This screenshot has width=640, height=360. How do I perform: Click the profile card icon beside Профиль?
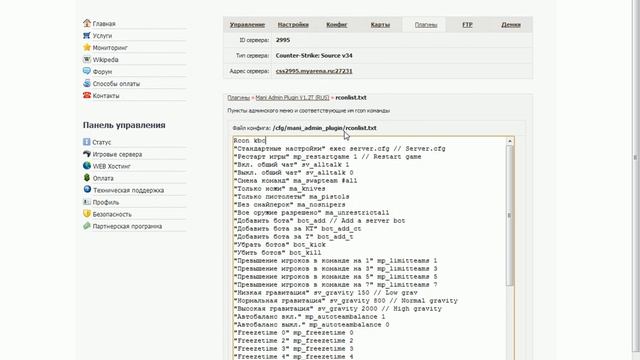tap(87, 202)
